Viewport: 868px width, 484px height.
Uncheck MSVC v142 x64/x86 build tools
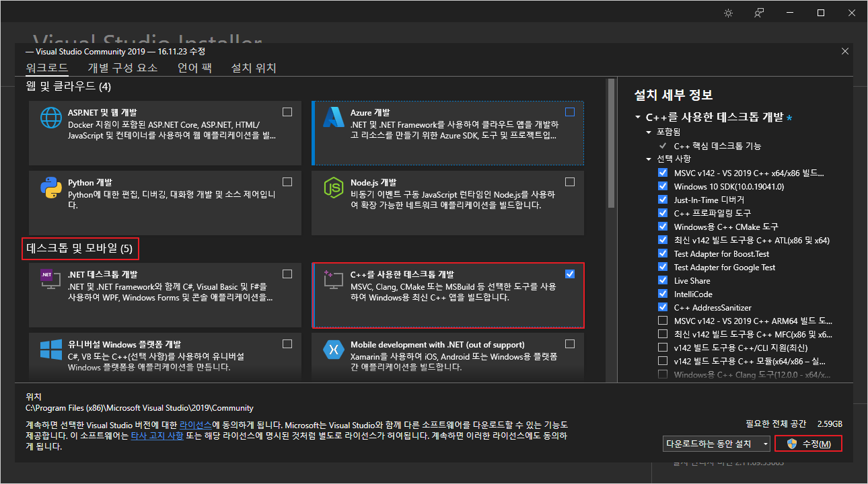pos(663,173)
